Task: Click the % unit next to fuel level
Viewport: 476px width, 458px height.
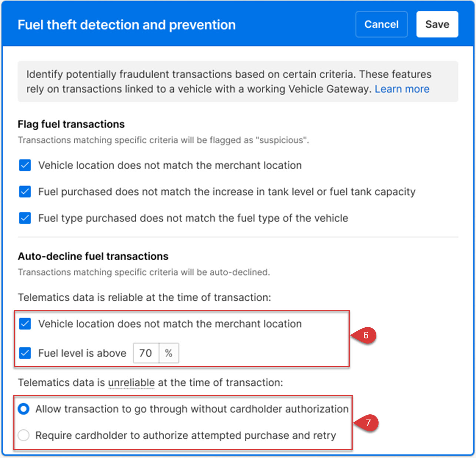Action: (x=169, y=353)
